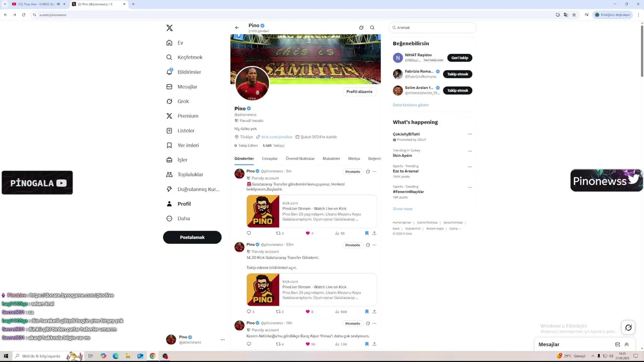The image size is (644, 362).
Task: Click the Grok icon in profile header
Action: (361, 28)
